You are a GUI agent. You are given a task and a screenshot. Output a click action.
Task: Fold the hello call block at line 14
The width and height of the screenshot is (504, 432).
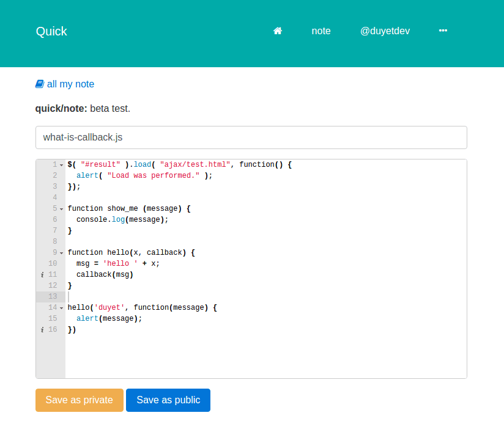tap(62, 308)
